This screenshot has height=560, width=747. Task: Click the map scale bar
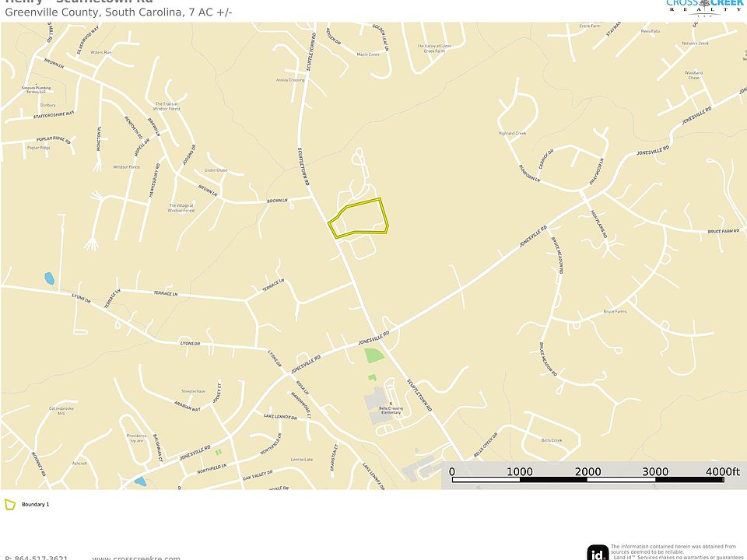click(588, 474)
